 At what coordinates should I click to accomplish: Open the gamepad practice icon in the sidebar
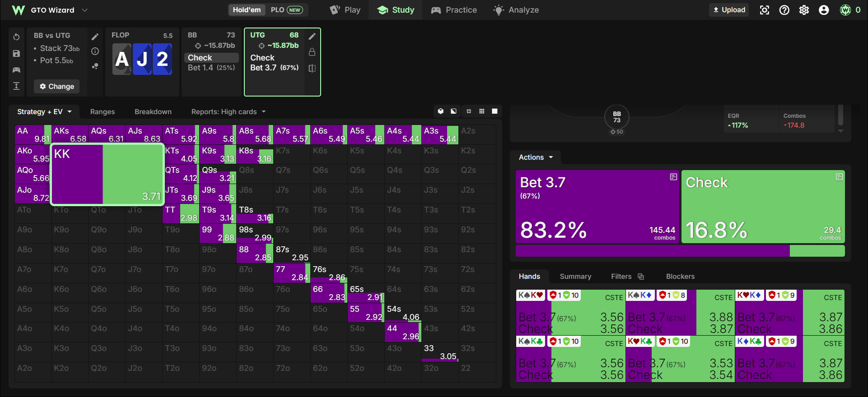tap(16, 70)
